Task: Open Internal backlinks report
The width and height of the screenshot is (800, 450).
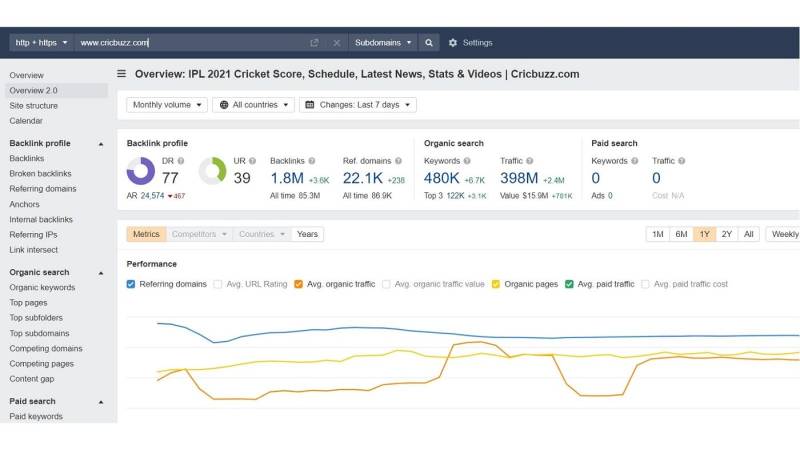Action: point(41,219)
